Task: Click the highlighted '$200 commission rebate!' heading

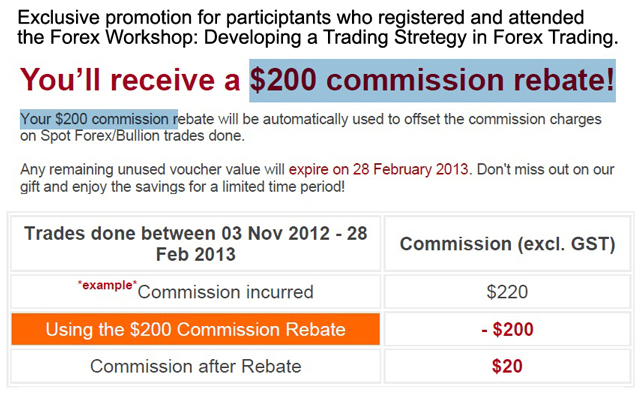Action: pos(432,80)
